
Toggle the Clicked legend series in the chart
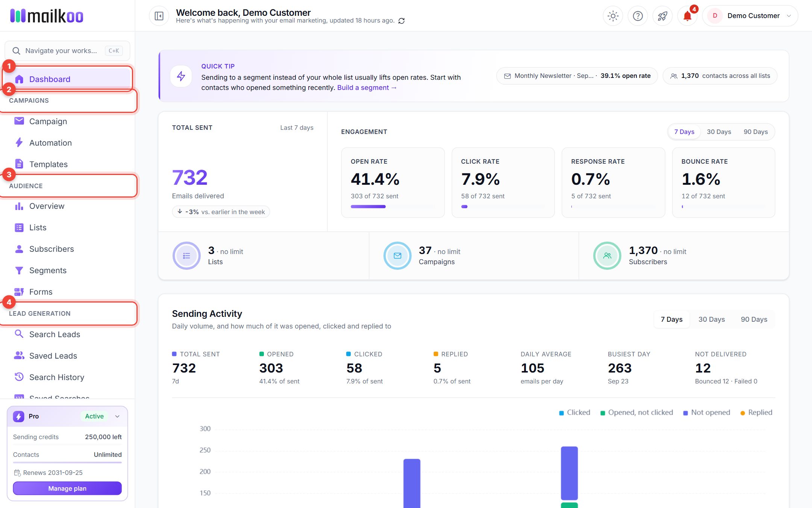[x=575, y=413]
